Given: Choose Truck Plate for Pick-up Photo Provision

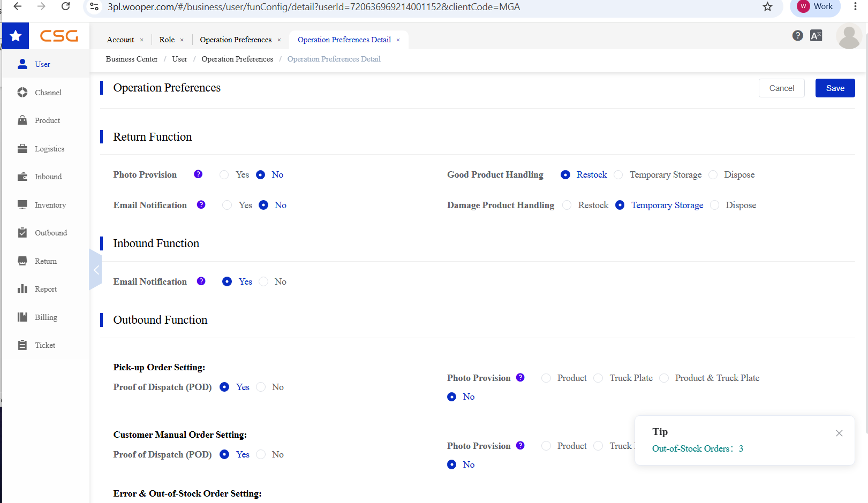Looking at the screenshot, I should click(x=598, y=378).
